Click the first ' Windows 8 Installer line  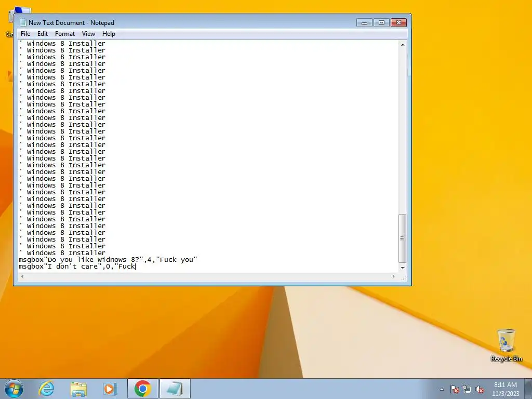pyautogui.click(x=62, y=44)
